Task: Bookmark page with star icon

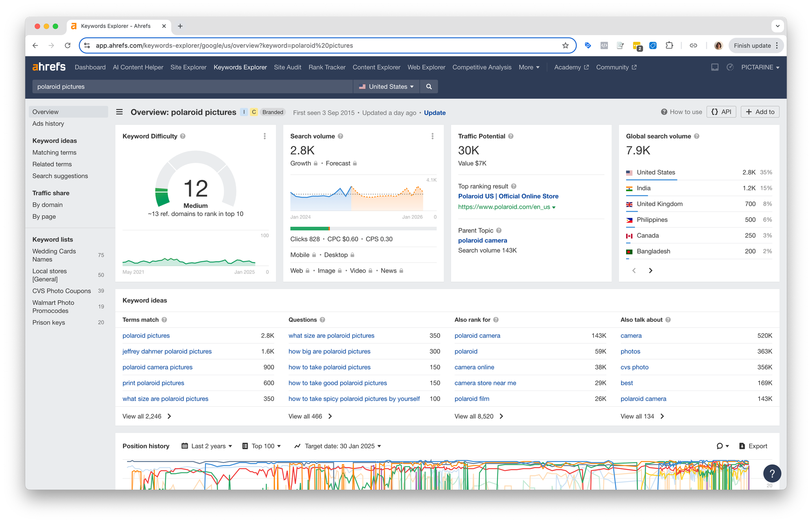Action: (x=565, y=46)
